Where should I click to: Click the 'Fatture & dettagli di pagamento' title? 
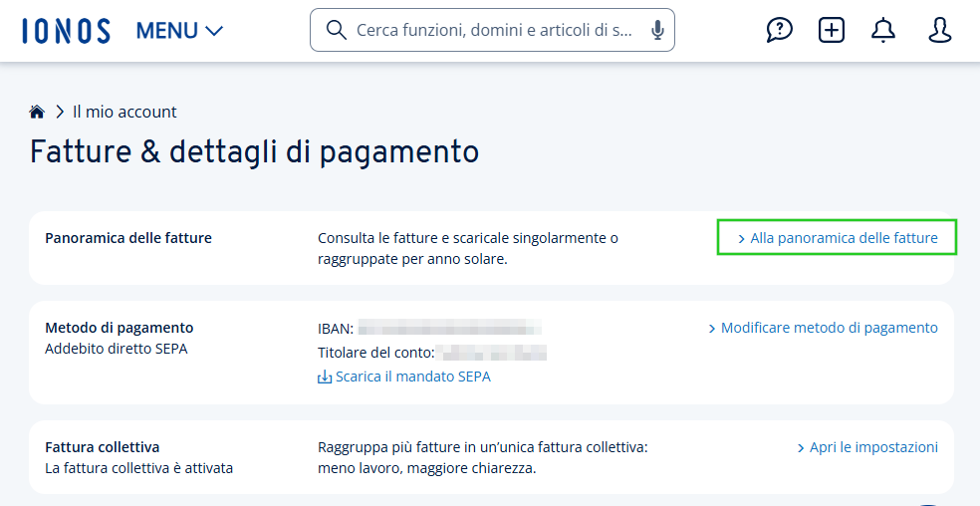click(254, 152)
